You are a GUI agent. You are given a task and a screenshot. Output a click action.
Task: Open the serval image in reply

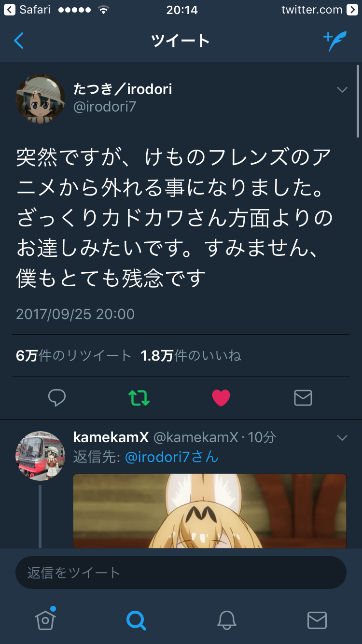coord(209,511)
